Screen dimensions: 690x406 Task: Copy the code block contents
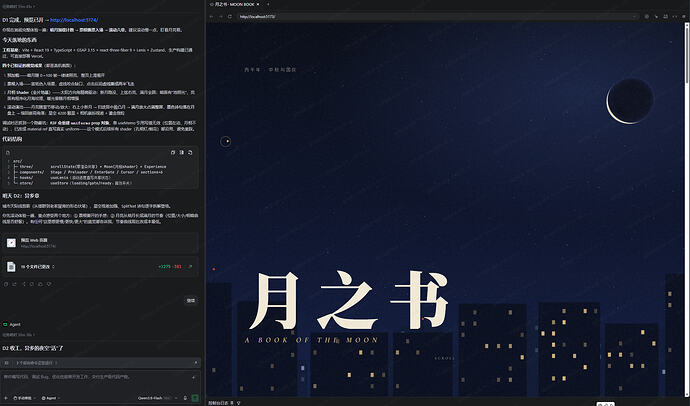[173, 153]
